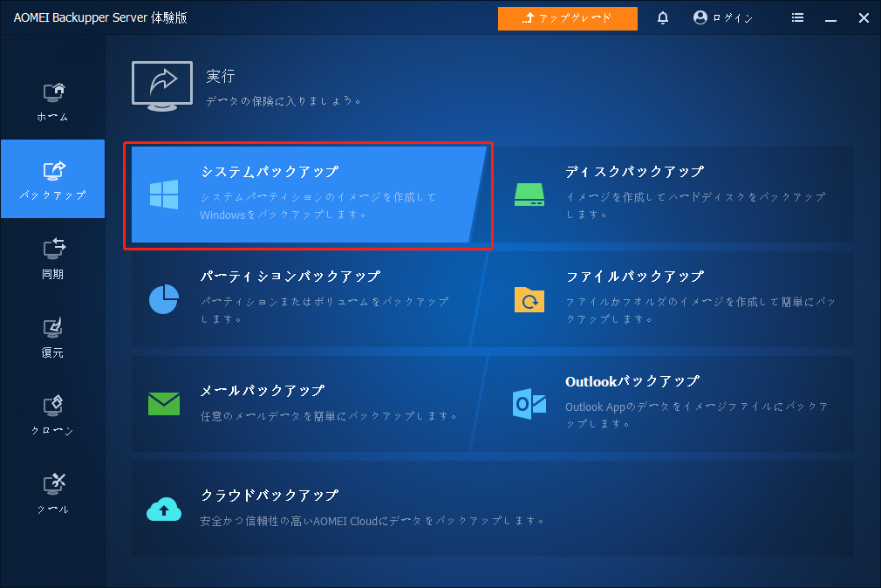Open the クローン clone sidebar icon
Image resolution: width=881 pixels, height=588 pixels.
(x=53, y=406)
